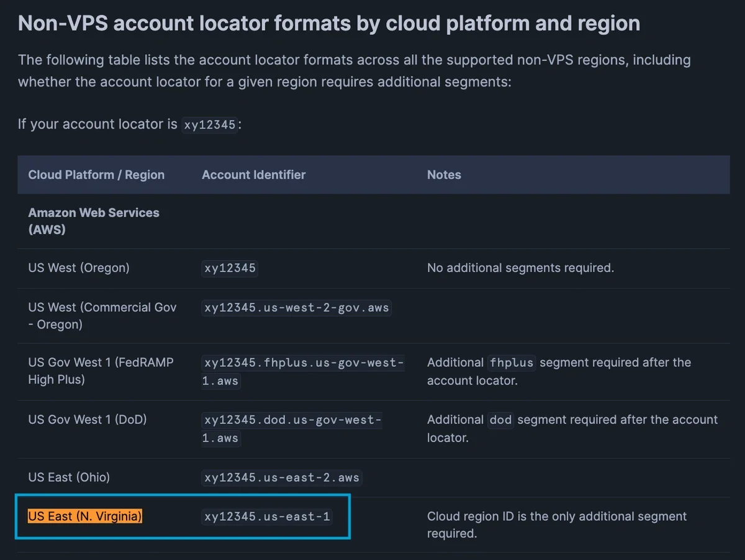Select the Amazon Web Services (AWS) section row

pos(94,221)
